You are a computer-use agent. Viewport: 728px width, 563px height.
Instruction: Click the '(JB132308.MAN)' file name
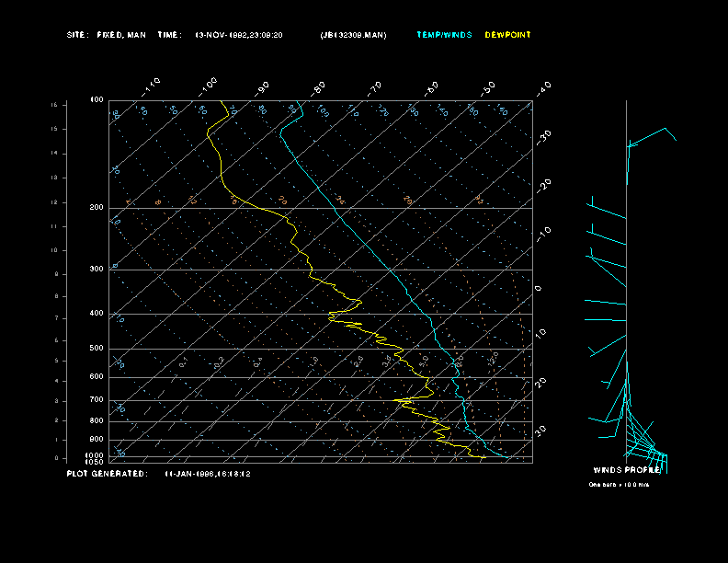tap(353, 35)
